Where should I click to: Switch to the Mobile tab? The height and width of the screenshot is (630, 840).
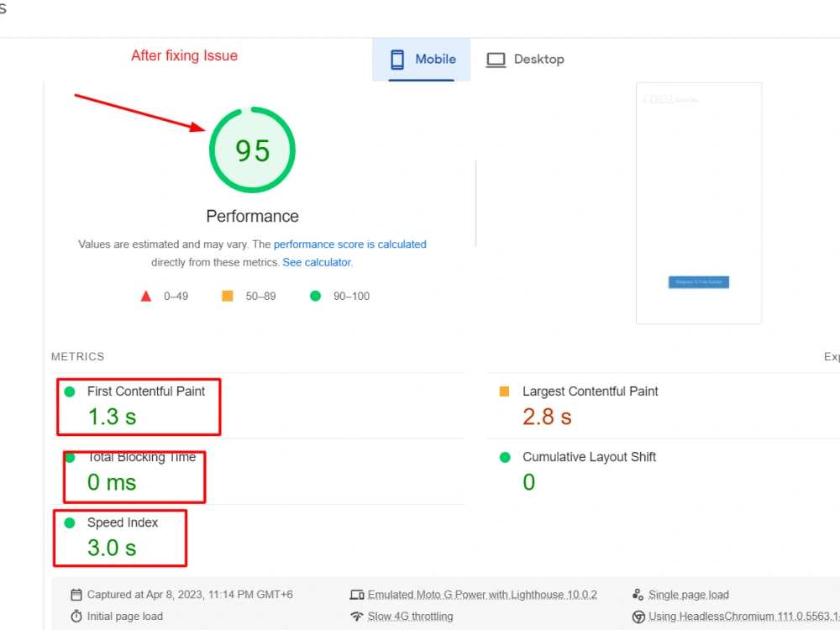(x=422, y=60)
